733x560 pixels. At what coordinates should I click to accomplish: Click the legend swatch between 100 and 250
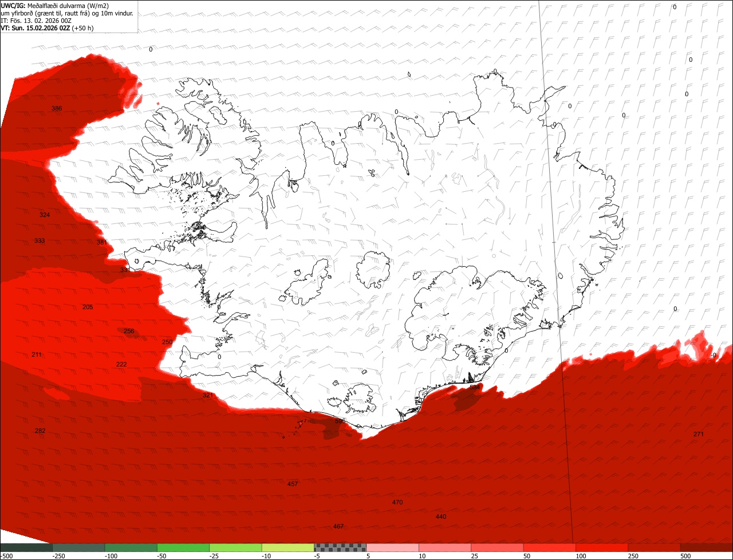(602, 547)
